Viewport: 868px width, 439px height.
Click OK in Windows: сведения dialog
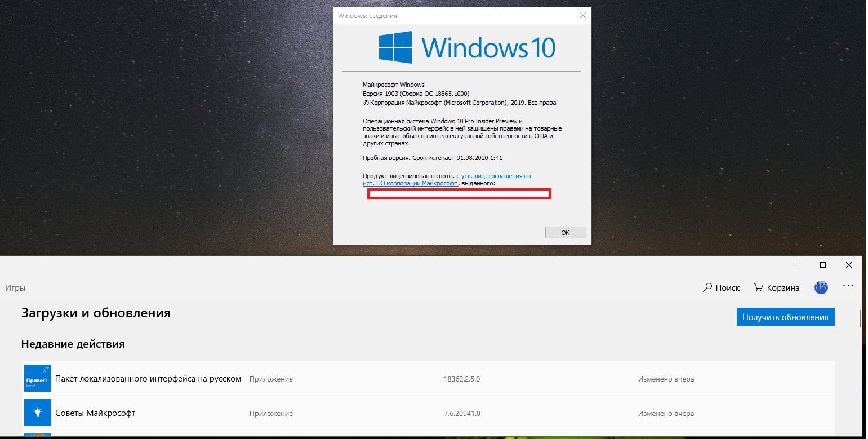click(x=566, y=232)
